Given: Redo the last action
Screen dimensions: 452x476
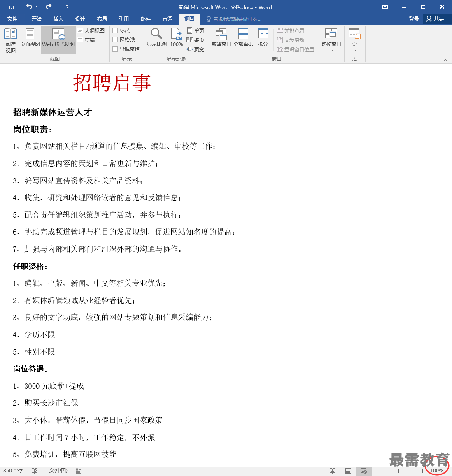Looking at the screenshot, I should pos(48,6).
